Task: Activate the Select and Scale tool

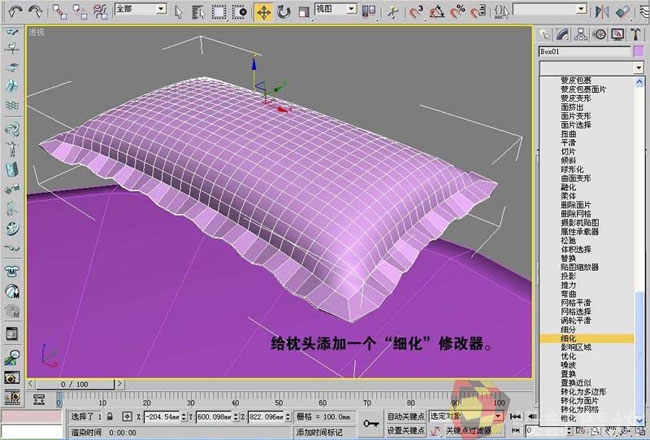Action: (304, 12)
